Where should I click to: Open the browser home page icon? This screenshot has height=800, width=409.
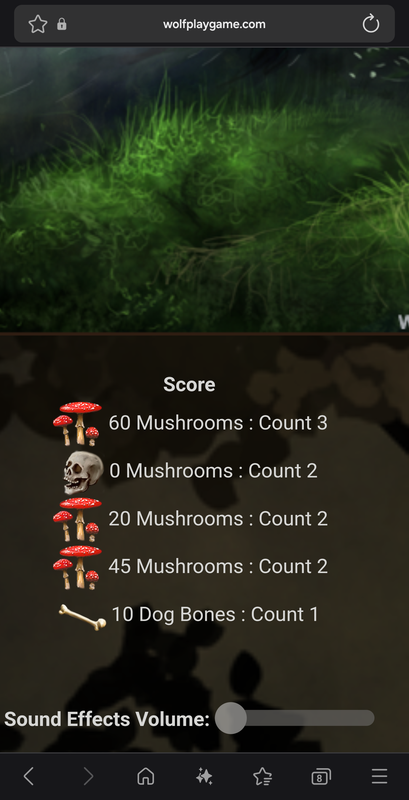[x=146, y=777]
